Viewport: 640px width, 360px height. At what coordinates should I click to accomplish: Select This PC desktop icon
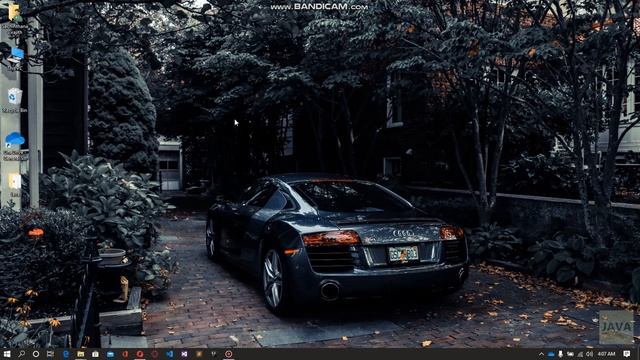(x=16, y=58)
